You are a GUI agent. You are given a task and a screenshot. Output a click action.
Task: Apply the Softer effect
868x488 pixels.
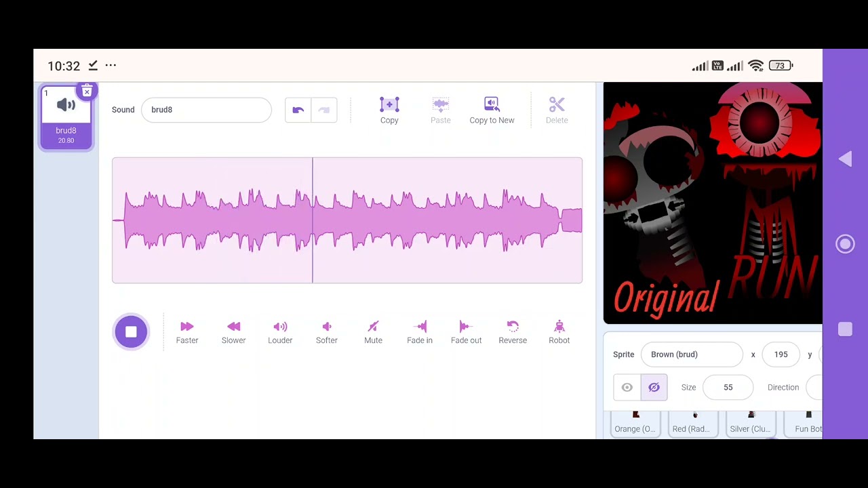(326, 331)
